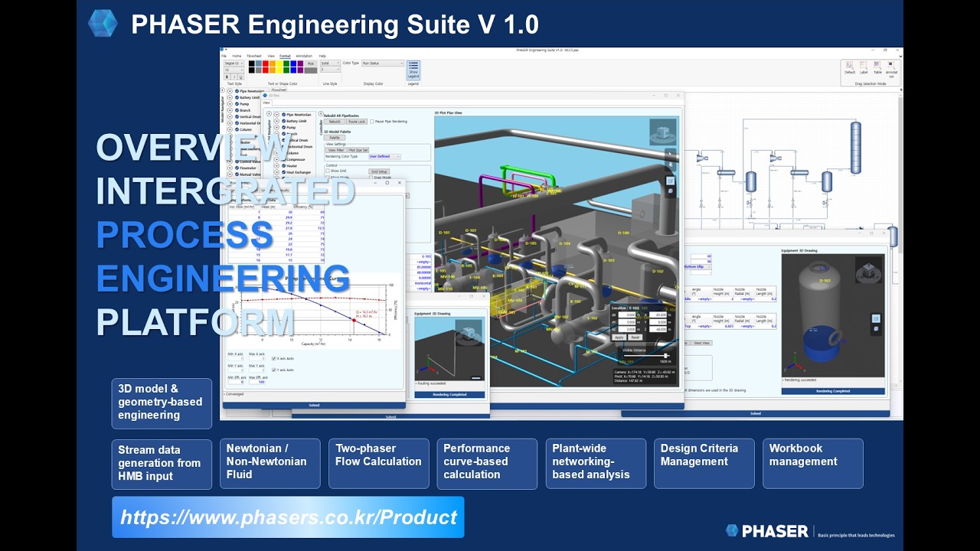Apply Underline text style
The height and width of the screenshot is (551, 980).
tap(240, 77)
